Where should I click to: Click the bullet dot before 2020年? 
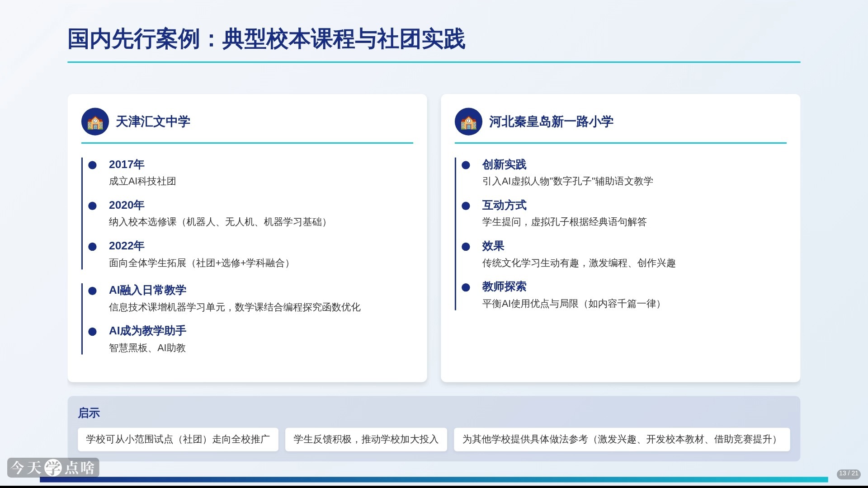click(92, 206)
